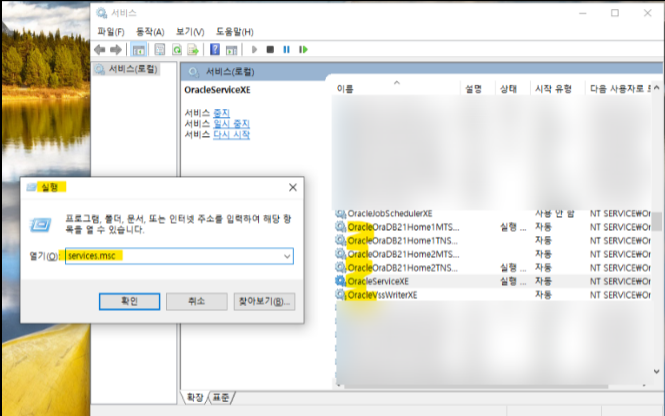Select the OracleJobSchedulerXE service name
This screenshot has height=416, width=665.
(x=390, y=213)
